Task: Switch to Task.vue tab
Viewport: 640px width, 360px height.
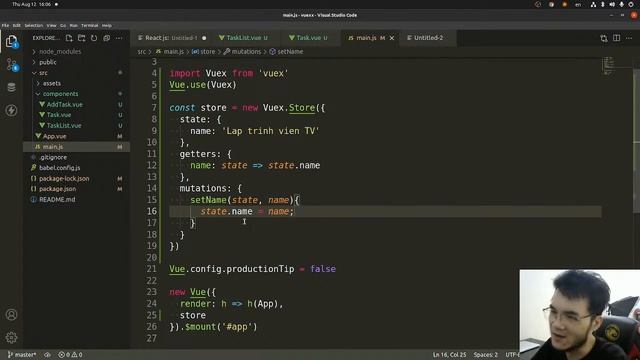Action: click(x=308, y=38)
